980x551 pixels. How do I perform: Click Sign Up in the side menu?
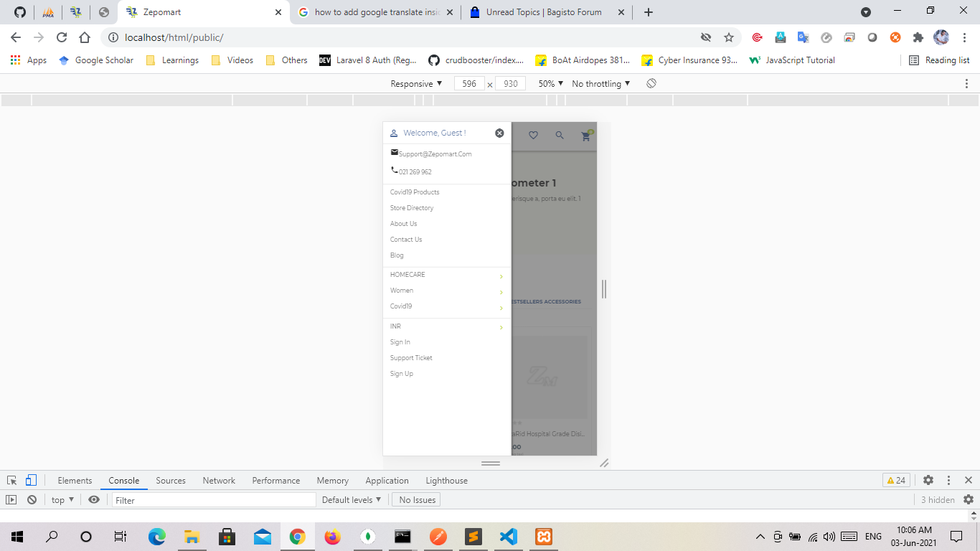tap(402, 374)
